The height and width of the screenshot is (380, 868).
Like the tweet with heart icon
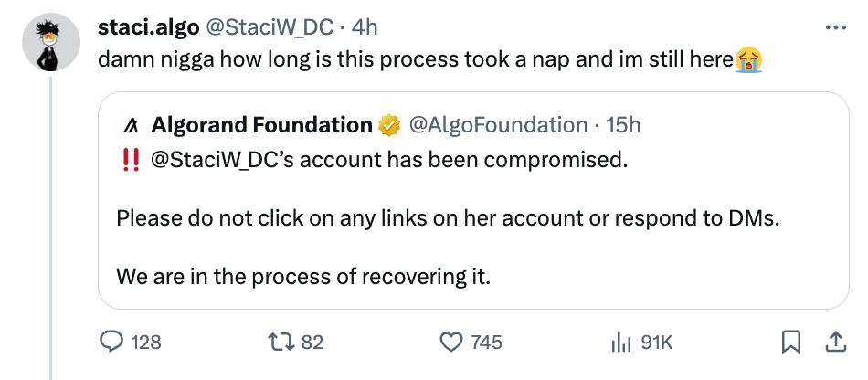[x=451, y=342]
